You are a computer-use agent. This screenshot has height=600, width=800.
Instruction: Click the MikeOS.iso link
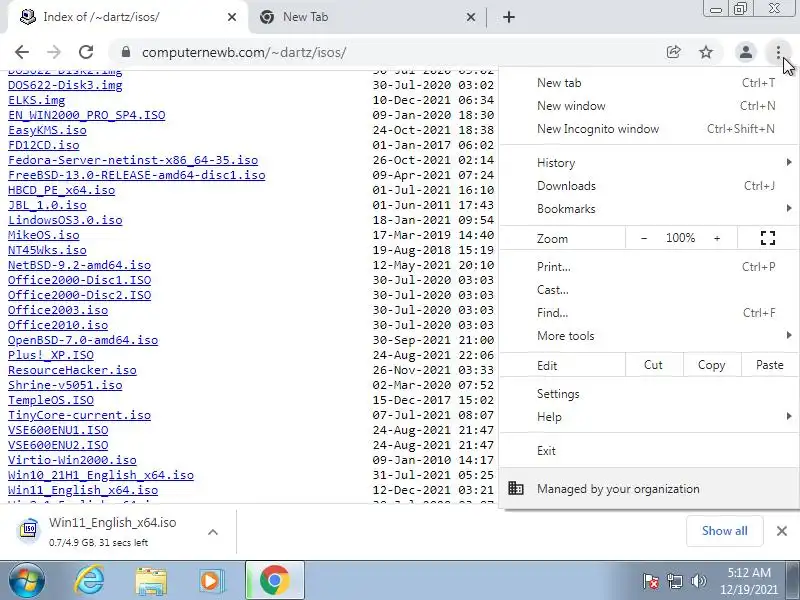tap(44, 235)
